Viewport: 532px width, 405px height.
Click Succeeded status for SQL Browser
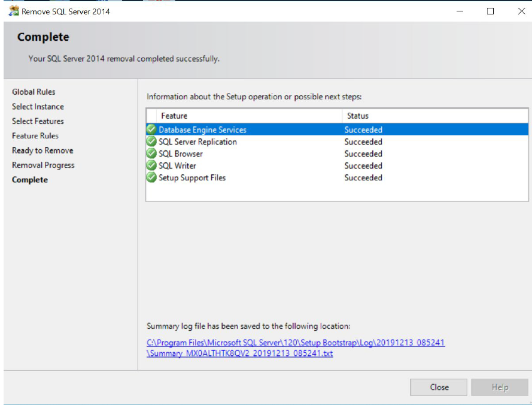[363, 153]
